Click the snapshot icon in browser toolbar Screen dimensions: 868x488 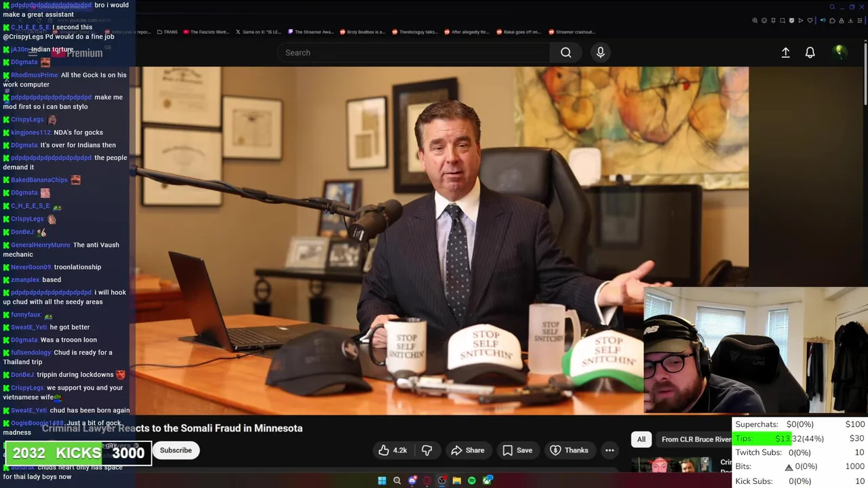(783, 20)
